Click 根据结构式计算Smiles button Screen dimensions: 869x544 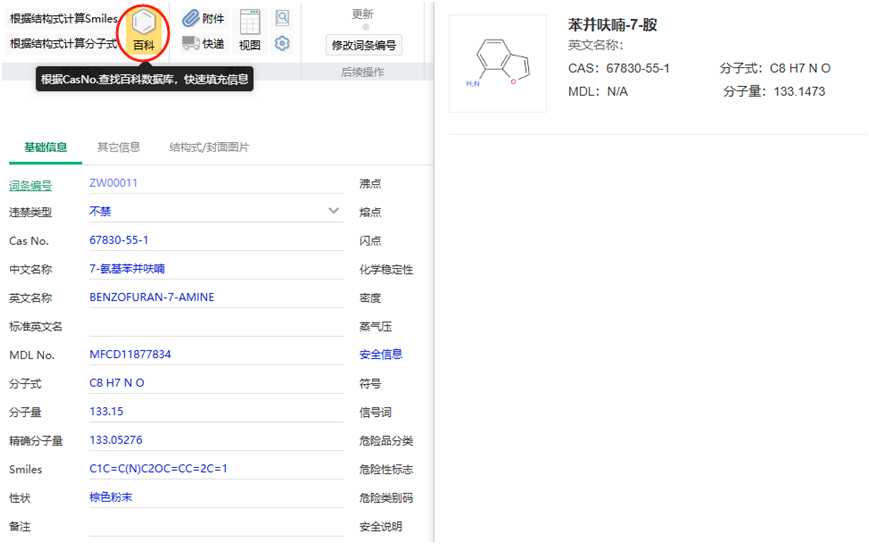63,18
